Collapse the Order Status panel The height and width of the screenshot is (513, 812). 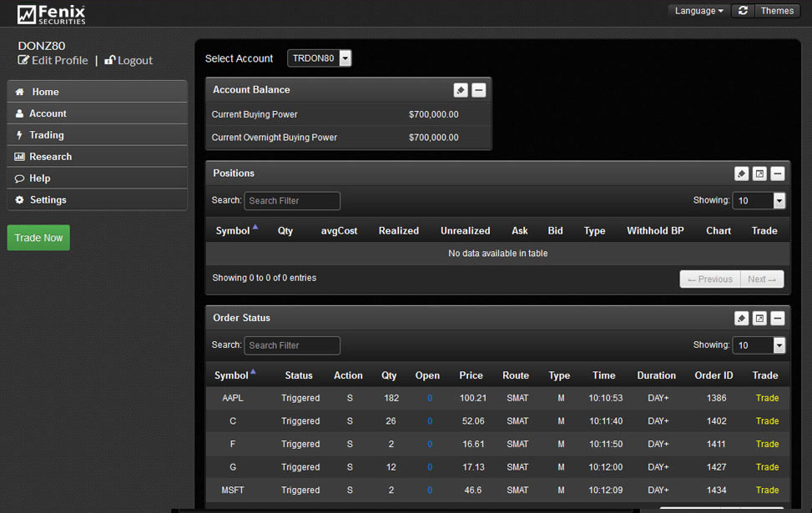(777, 319)
